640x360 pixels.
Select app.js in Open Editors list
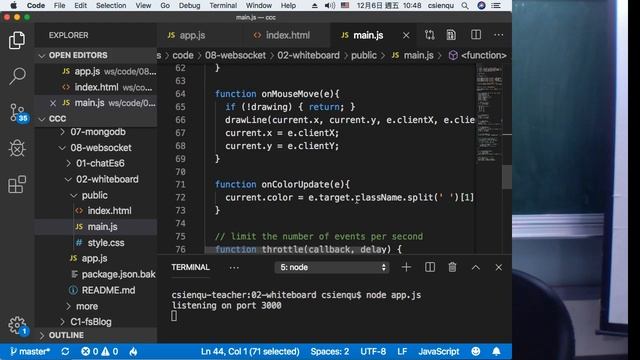click(x=96, y=71)
